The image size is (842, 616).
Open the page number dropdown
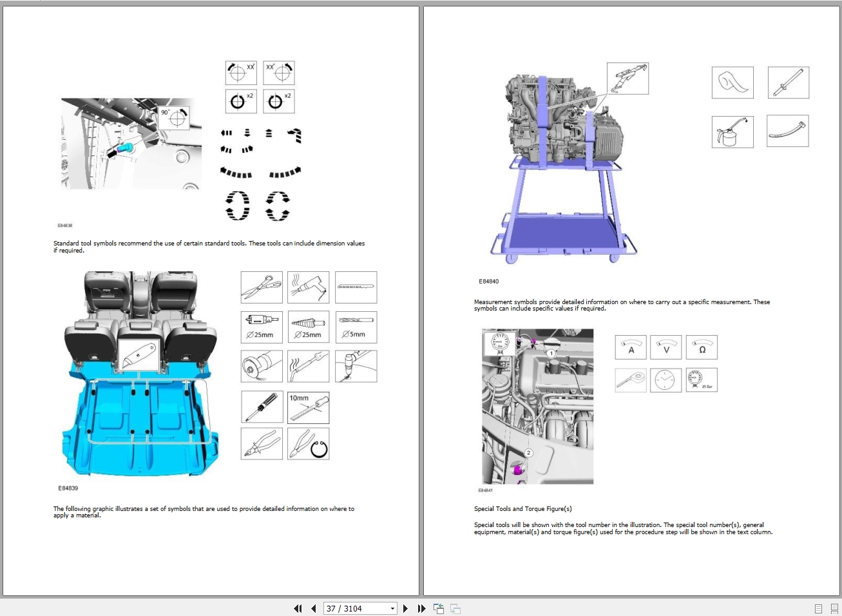tap(392, 608)
